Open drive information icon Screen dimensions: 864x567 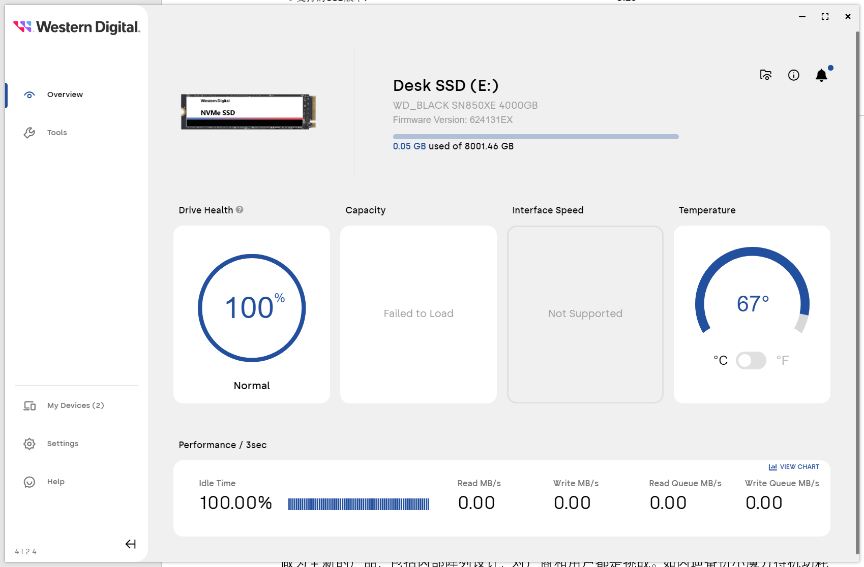793,75
